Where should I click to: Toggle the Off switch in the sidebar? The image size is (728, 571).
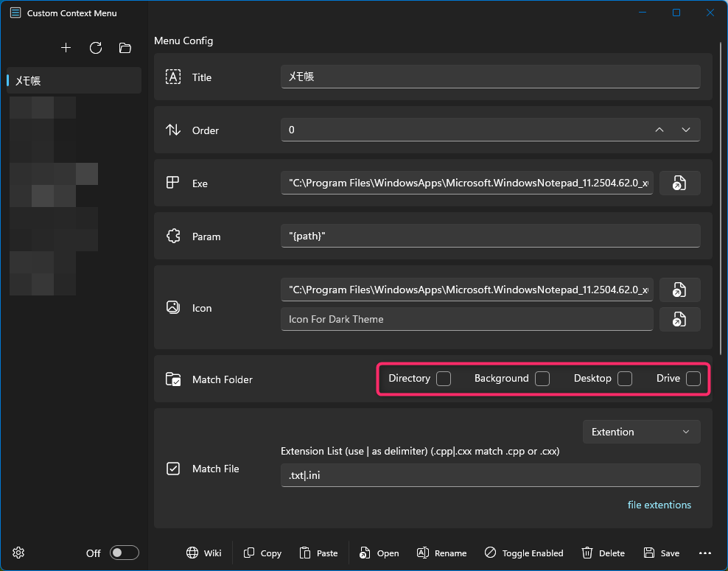point(124,553)
